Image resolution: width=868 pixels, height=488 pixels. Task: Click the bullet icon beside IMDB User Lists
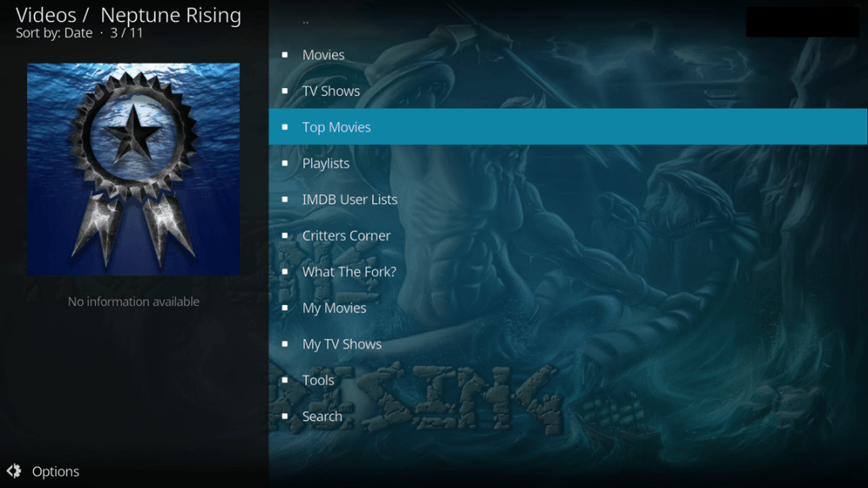click(285, 199)
